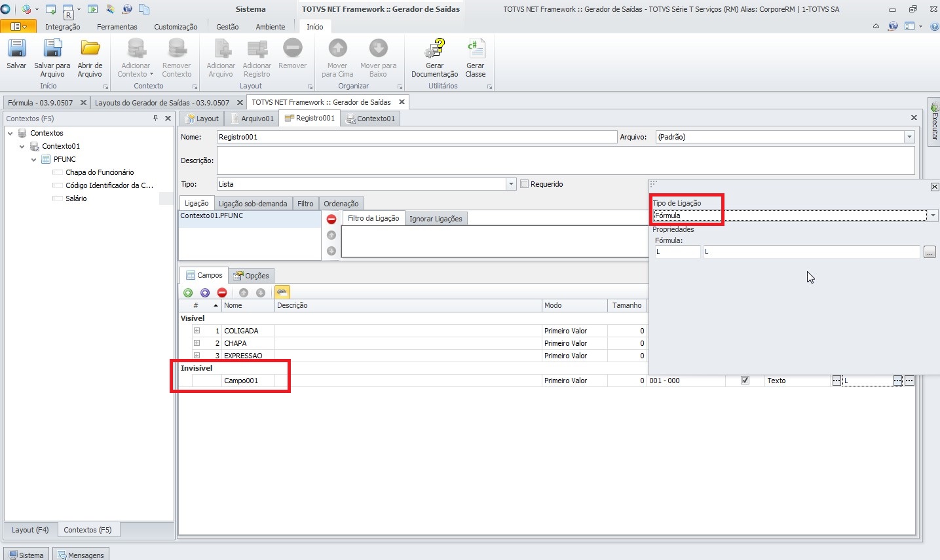Expand the EXPRESSAO field row
The width and height of the screenshot is (940, 560).
coord(197,356)
